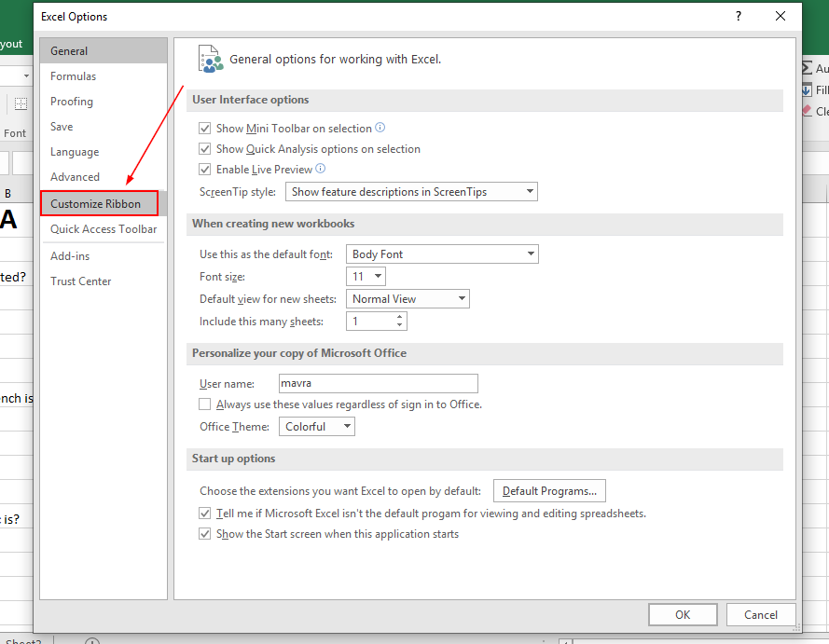The height and width of the screenshot is (644, 829).
Task: Open the default font Body Font dropdown
Action: point(442,254)
